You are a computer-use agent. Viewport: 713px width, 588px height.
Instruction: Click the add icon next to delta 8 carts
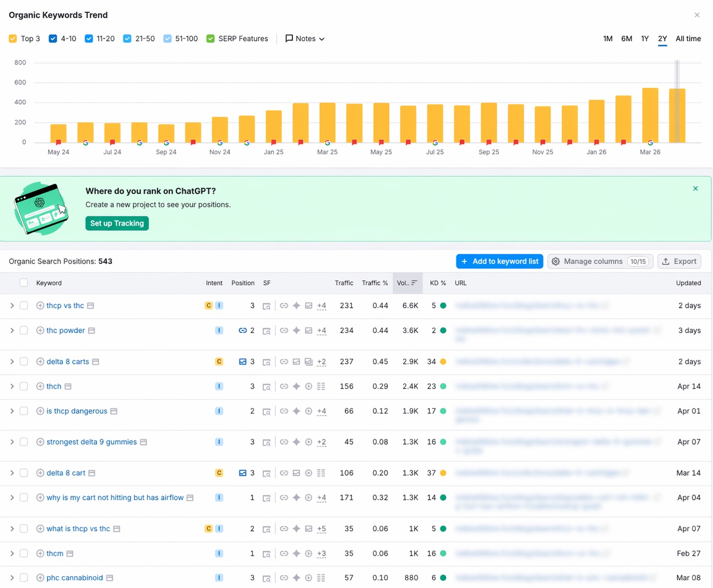pos(40,361)
